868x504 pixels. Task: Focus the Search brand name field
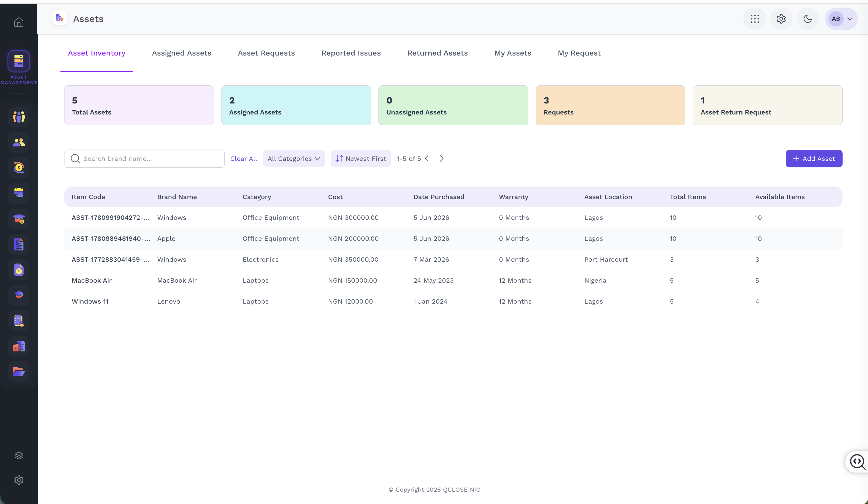pyautogui.click(x=144, y=159)
